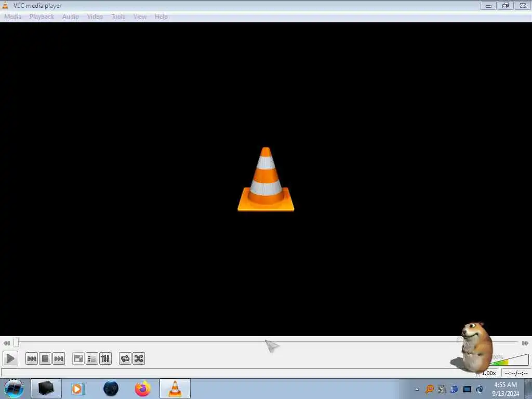Screen dimensions: 532x399
Task: Click the VLC cone title bar icon
Action: (x=5, y=5)
